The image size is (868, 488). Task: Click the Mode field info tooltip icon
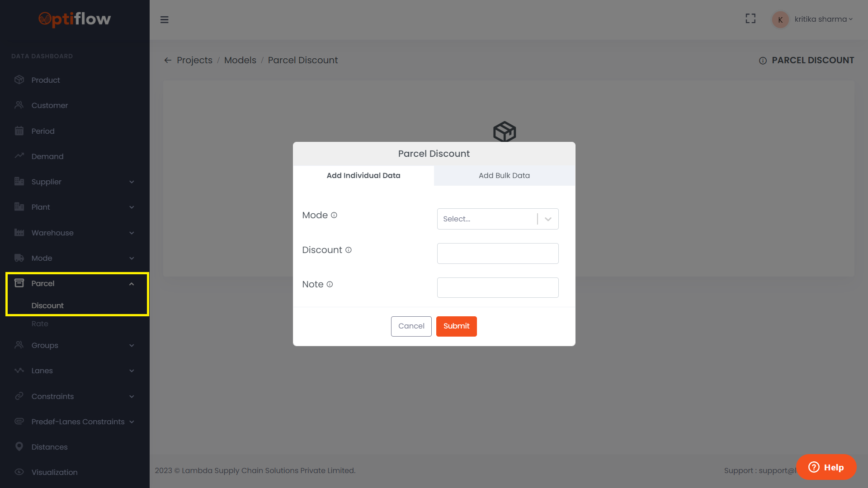[x=334, y=215]
